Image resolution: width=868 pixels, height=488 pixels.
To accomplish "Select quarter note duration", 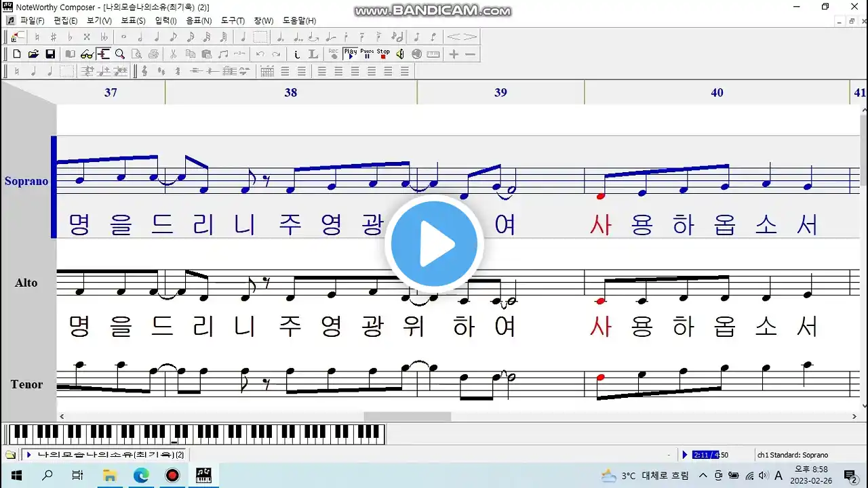I will click(157, 37).
